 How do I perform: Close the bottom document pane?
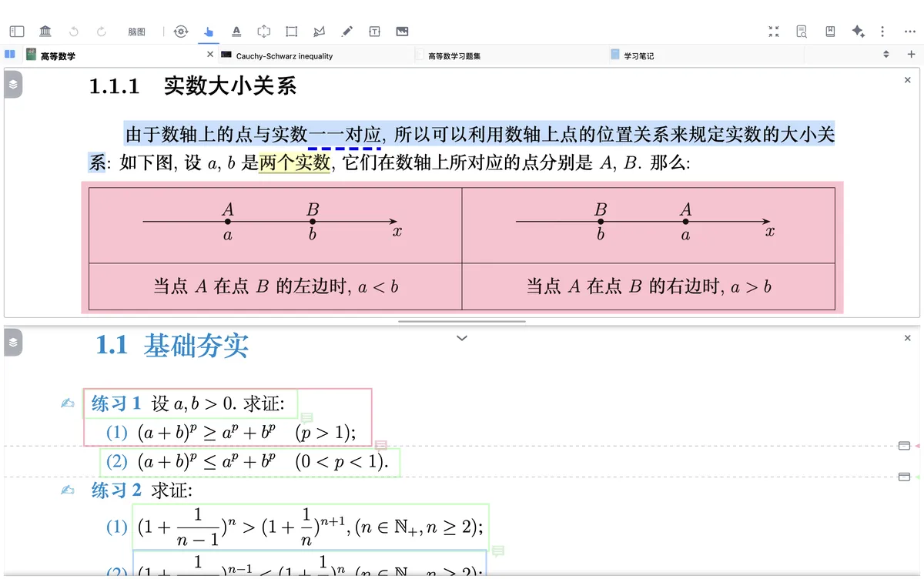tap(907, 338)
